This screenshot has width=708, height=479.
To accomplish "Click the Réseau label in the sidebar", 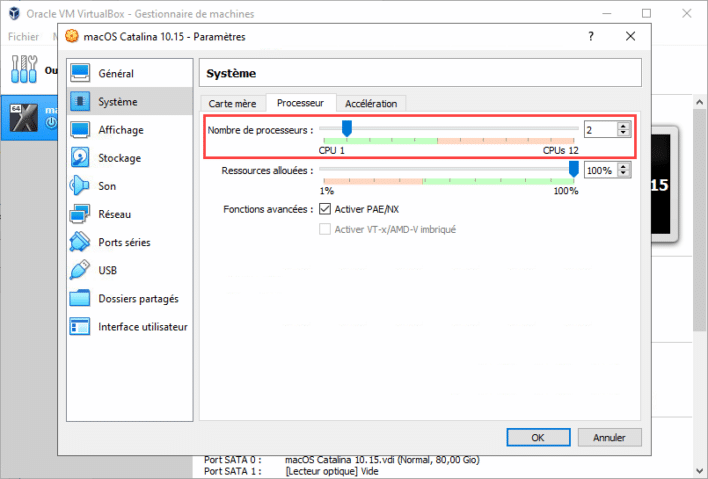I will tap(115, 214).
